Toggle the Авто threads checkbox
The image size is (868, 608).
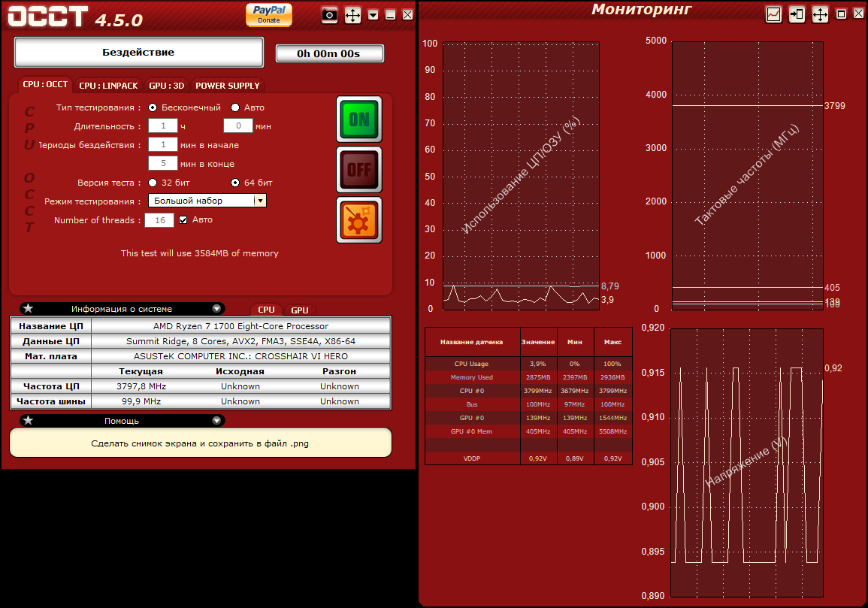click(183, 220)
